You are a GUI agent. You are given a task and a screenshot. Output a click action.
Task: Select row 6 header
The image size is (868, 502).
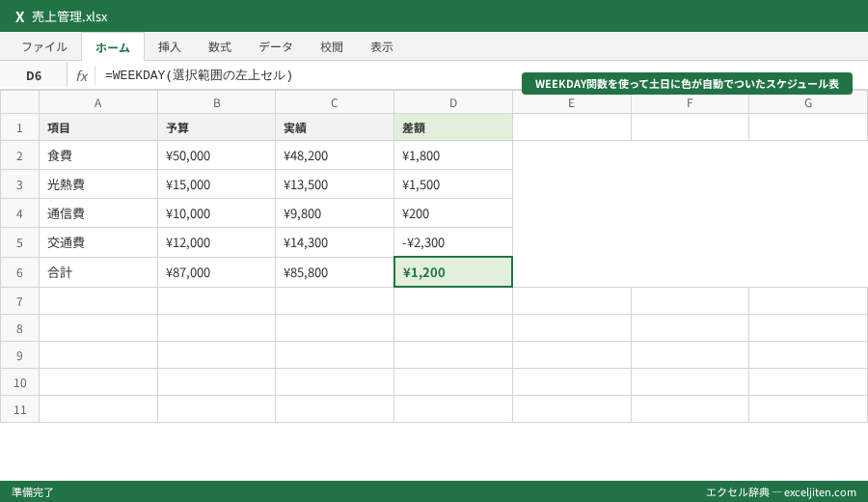[19, 272]
